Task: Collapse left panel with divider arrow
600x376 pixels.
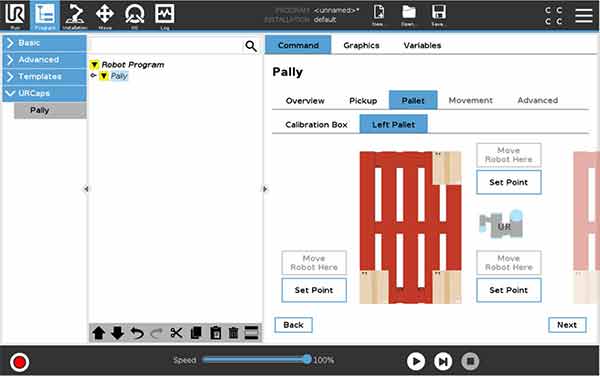Action: (x=86, y=189)
